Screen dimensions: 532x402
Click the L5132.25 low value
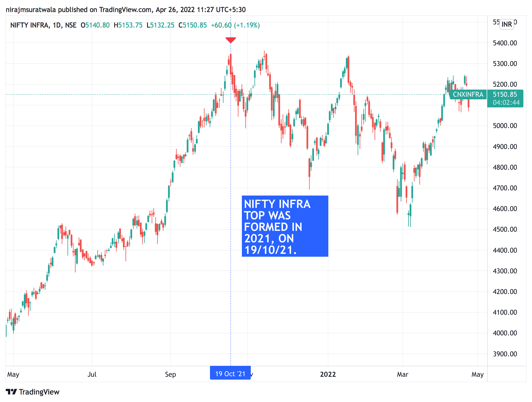point(160,25)
